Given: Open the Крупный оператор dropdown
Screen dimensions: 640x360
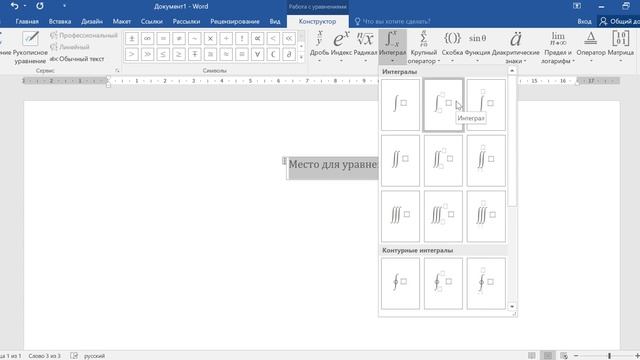Looking at the screenshot, I should point(424,47).
